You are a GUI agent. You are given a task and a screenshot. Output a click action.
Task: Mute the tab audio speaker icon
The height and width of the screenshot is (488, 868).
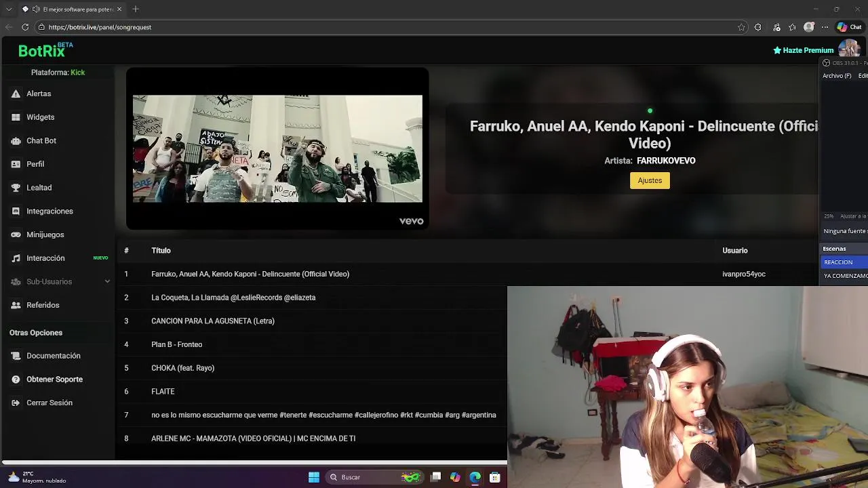35,9
